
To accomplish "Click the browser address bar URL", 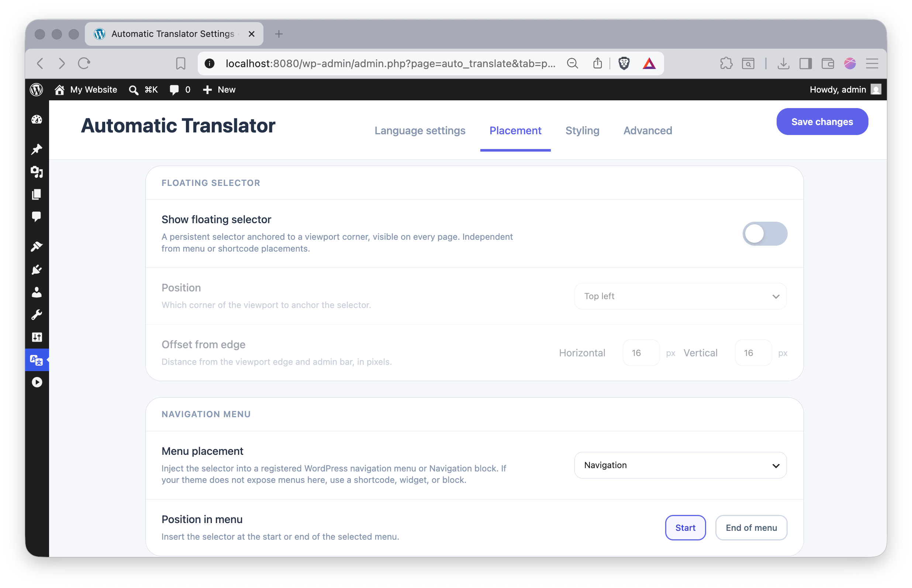I will click(x=390, y=63).
